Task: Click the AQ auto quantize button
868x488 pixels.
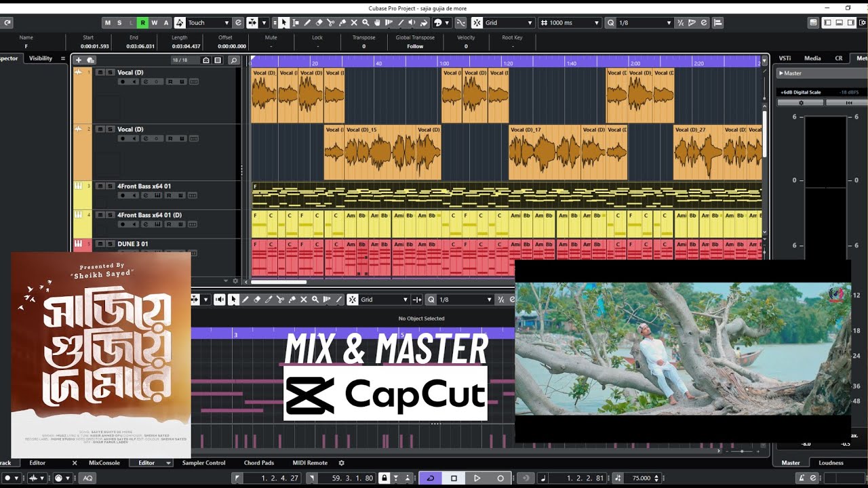Action: (87, 478)
